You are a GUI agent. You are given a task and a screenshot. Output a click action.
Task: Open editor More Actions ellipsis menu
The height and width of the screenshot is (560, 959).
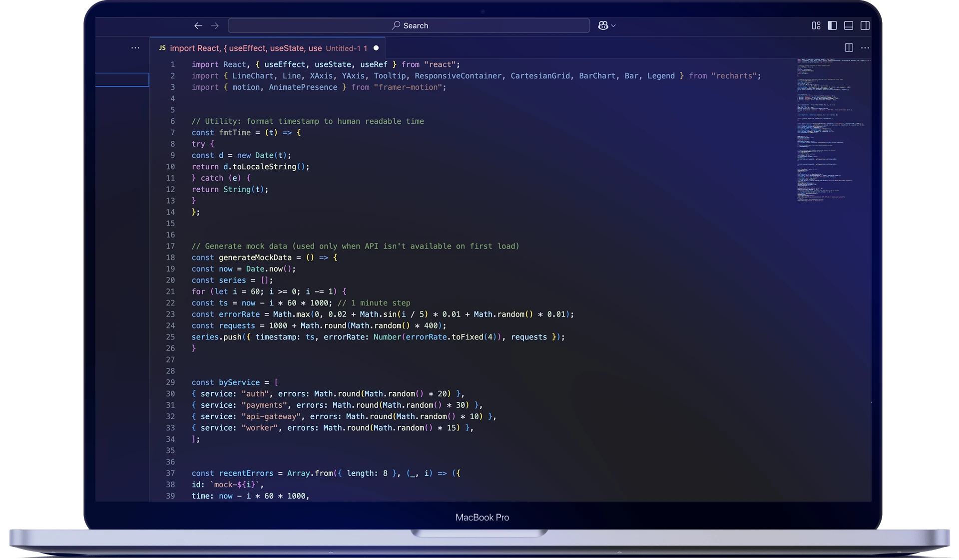pyautogui.click(x=865, y=48)
